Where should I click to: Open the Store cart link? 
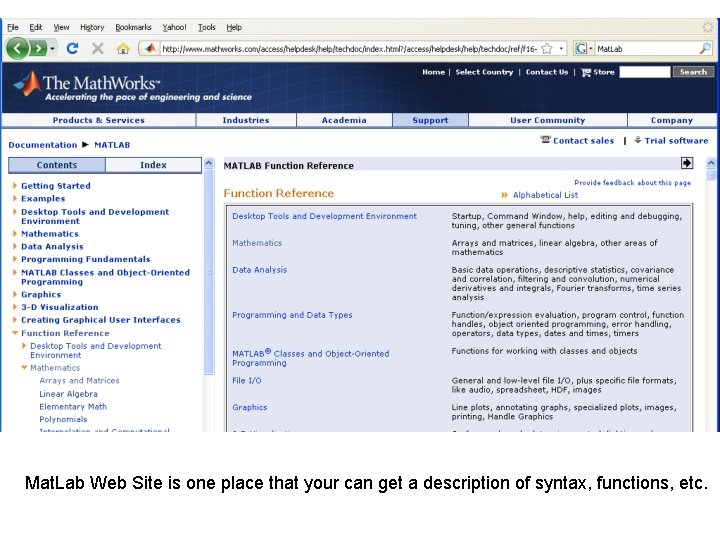click(598, 72)
